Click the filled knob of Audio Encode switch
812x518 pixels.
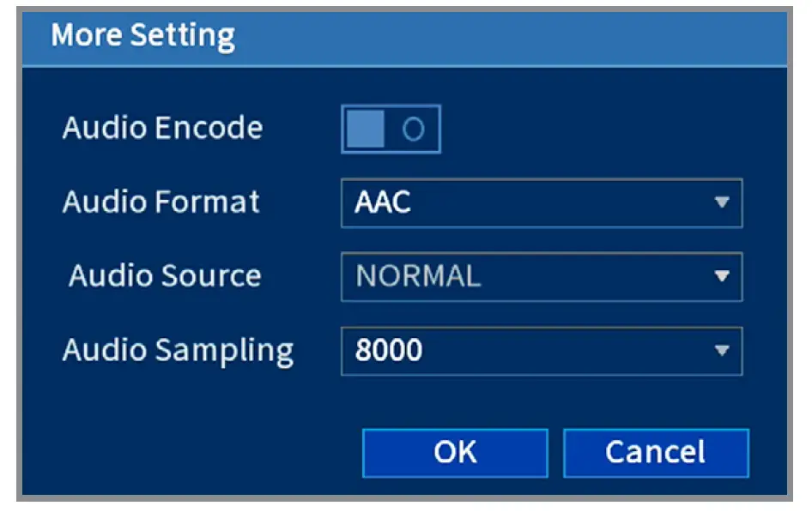pos(365,129)
